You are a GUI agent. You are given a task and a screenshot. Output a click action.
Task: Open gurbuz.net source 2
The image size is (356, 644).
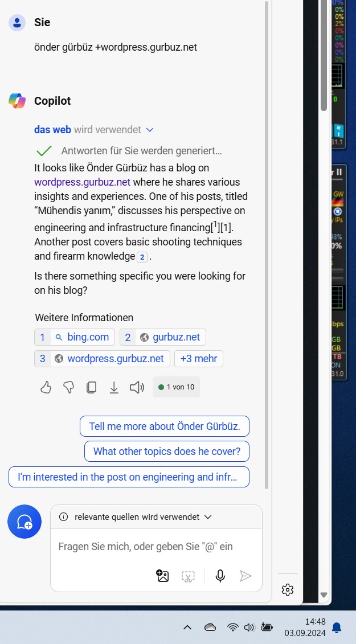click(x=163, y=337)
